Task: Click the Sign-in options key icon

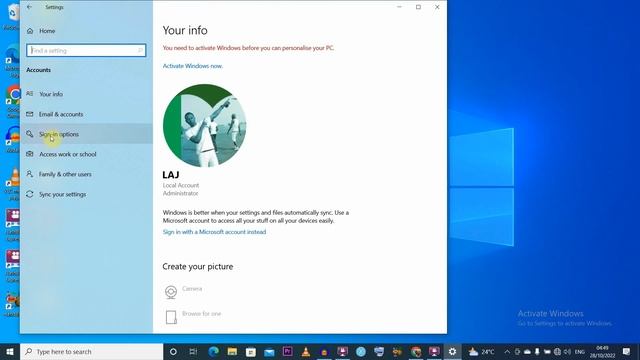Action: point(30,134)
